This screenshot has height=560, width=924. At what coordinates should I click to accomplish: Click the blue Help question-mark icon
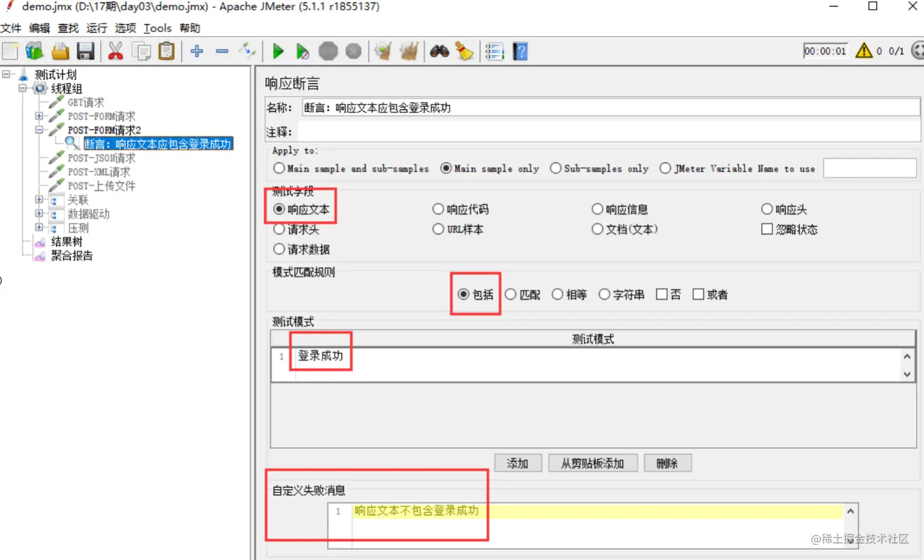[x=520, y=51]
